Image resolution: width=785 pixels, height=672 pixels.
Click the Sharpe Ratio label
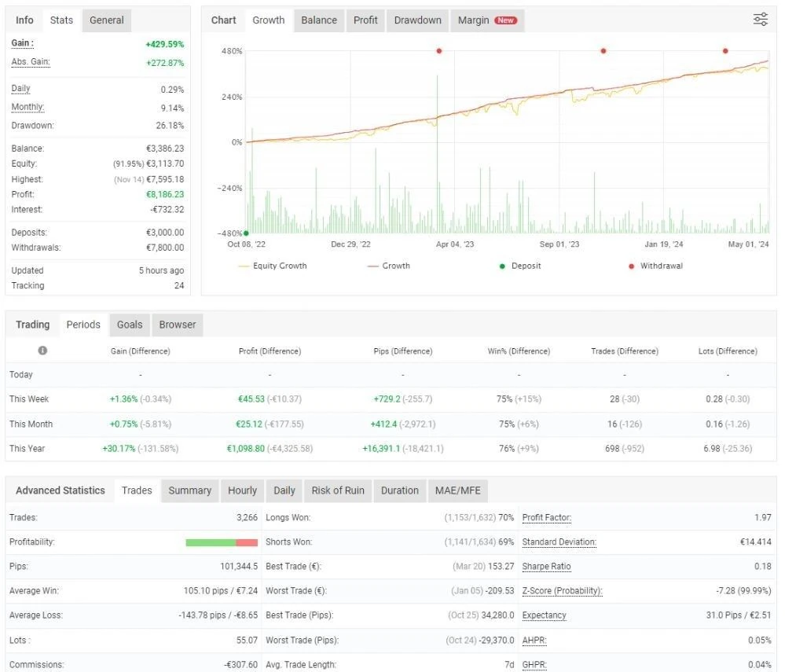[x=546, y=567]
